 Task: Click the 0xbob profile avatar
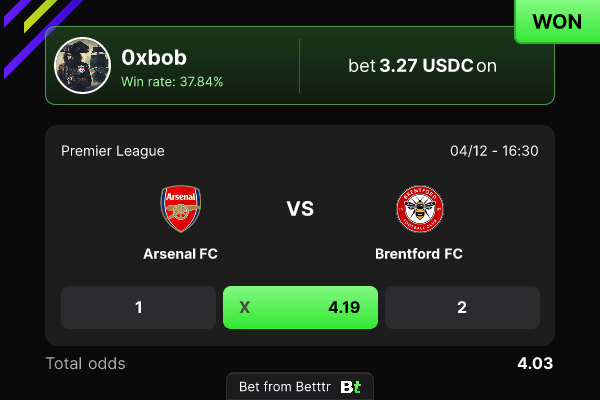click(x=82, y=65)
